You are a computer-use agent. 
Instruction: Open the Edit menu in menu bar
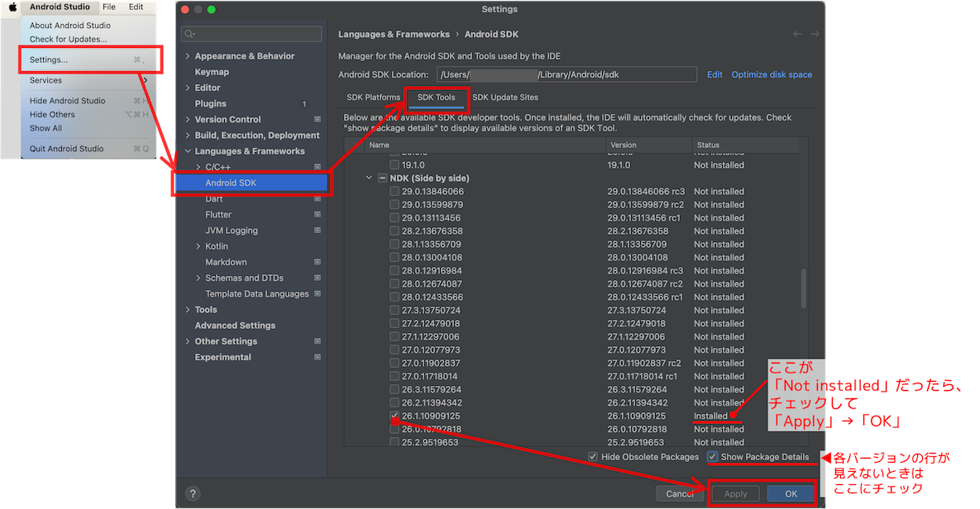pos(136,7)
